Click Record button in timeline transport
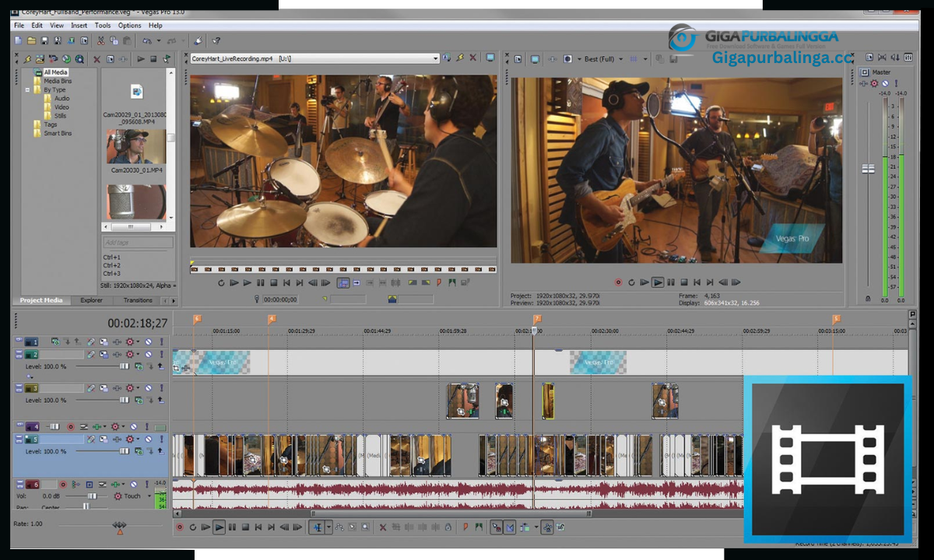The height and width of the screenshot is (560, 934). (x=180, y=527)
